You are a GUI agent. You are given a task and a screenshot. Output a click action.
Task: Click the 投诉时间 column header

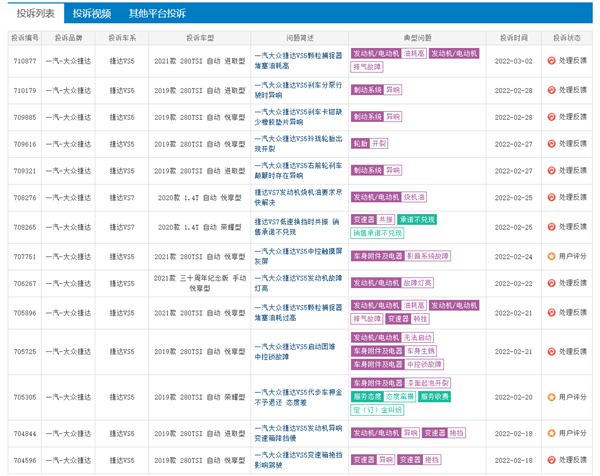514,38
